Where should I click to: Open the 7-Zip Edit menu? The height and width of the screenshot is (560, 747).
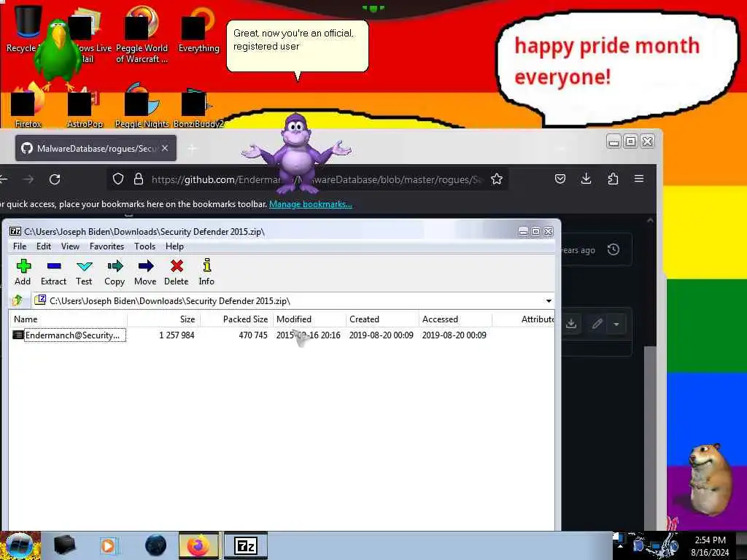click(43, 246)
